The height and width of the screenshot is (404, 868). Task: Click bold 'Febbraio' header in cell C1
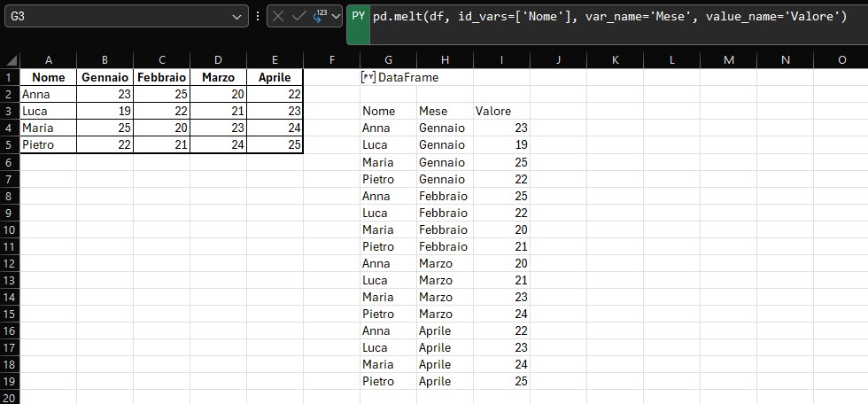pyautogui.click(x=161, y=77)
